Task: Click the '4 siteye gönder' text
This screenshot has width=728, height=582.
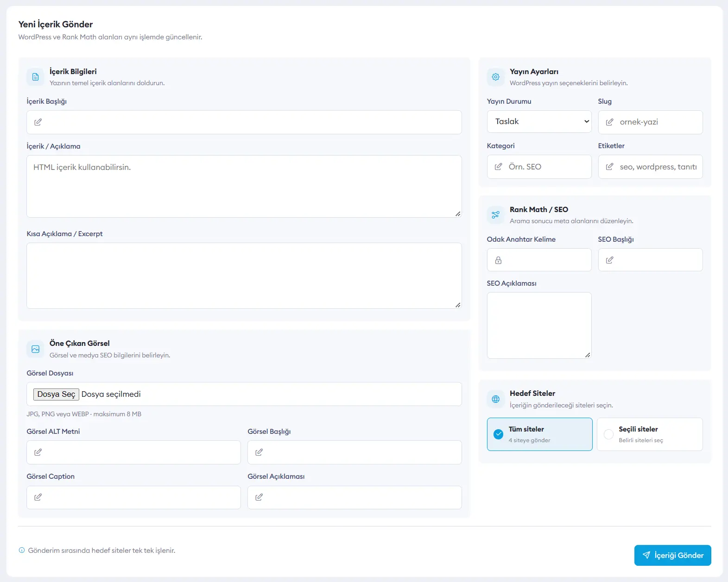Action: (x=529, y=440)
